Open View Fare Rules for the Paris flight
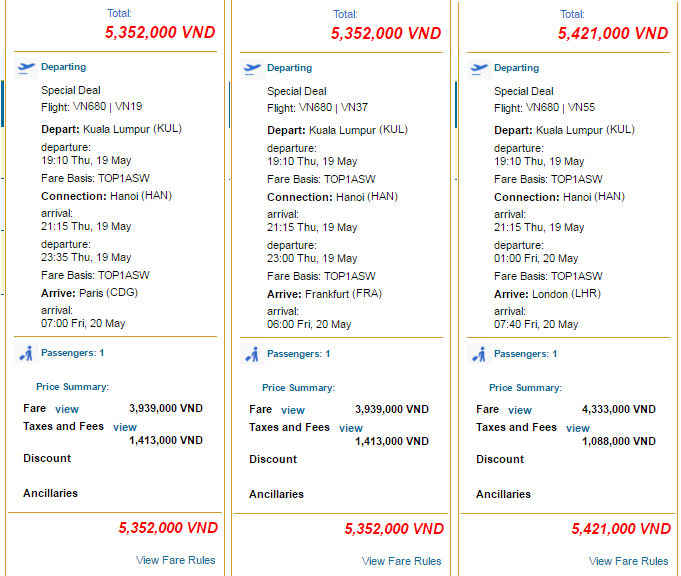This screenshot has width=681, height=576. tap(175, 560)
